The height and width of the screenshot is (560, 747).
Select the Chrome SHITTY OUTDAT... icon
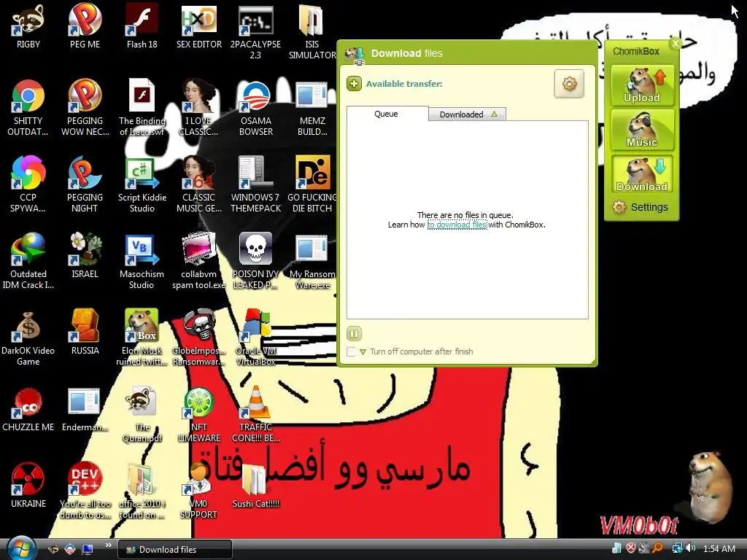pyautogui.click(x=28, y=109)
